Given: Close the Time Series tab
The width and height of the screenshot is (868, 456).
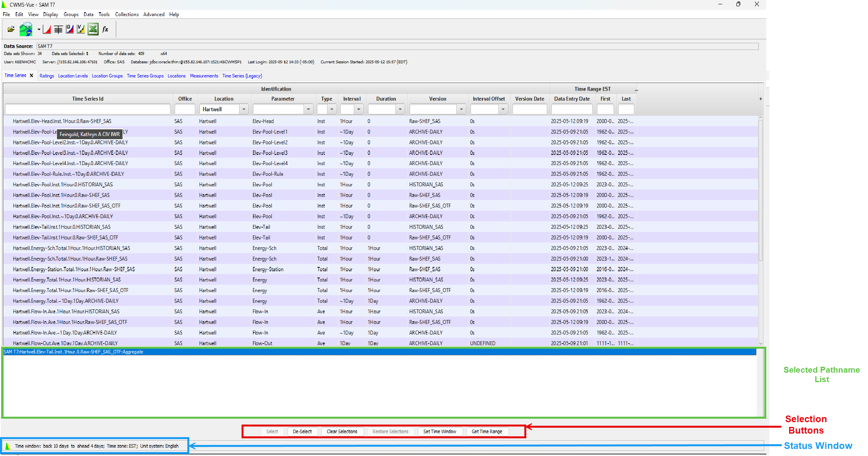Looking at the screenshot, I should click(31, 75).
